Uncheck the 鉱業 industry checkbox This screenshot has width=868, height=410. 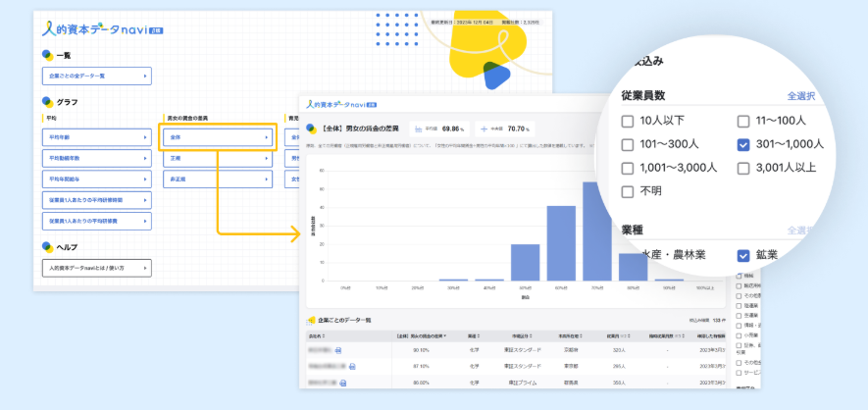coord(742,255)
